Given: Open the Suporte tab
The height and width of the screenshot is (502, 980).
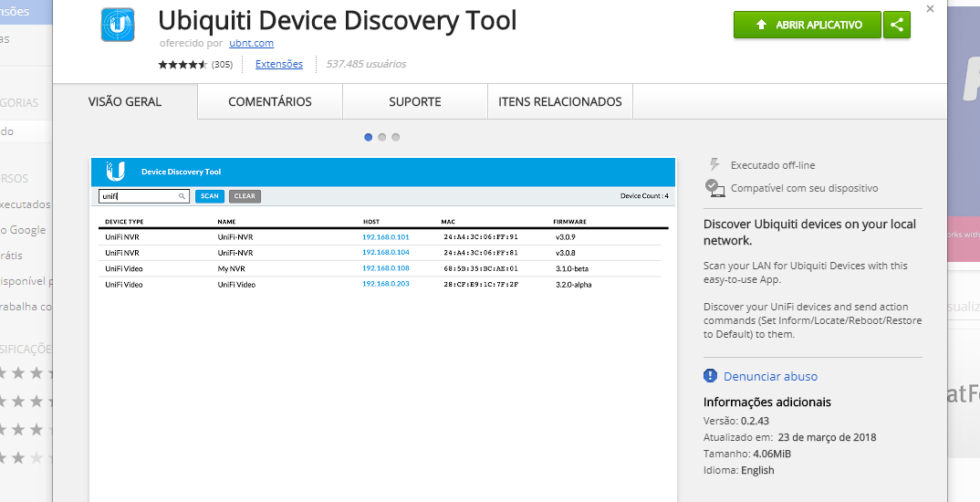Looking at the screenshot, I should coord(414,102).
